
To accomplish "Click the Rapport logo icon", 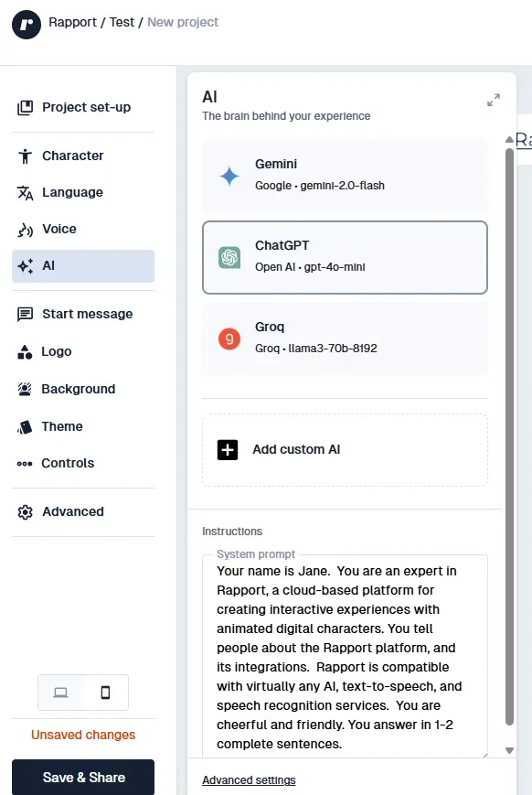I will 27,25.
